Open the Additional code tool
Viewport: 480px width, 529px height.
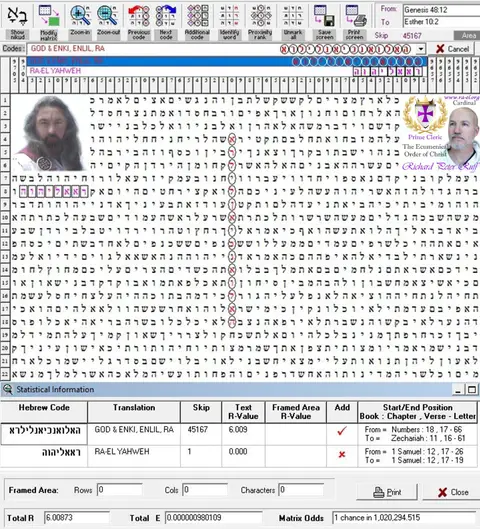(197, 15)
